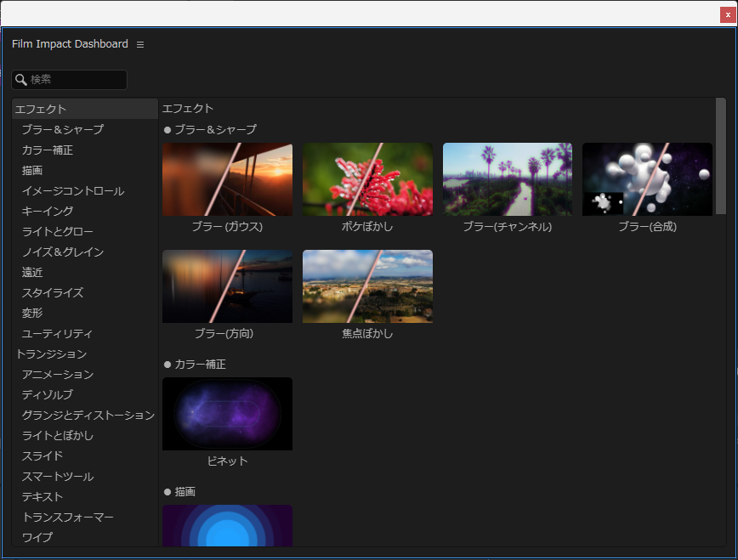Click the blue circles thumbnail under 描画
This screenshot has width=738, height=560.
227,526
